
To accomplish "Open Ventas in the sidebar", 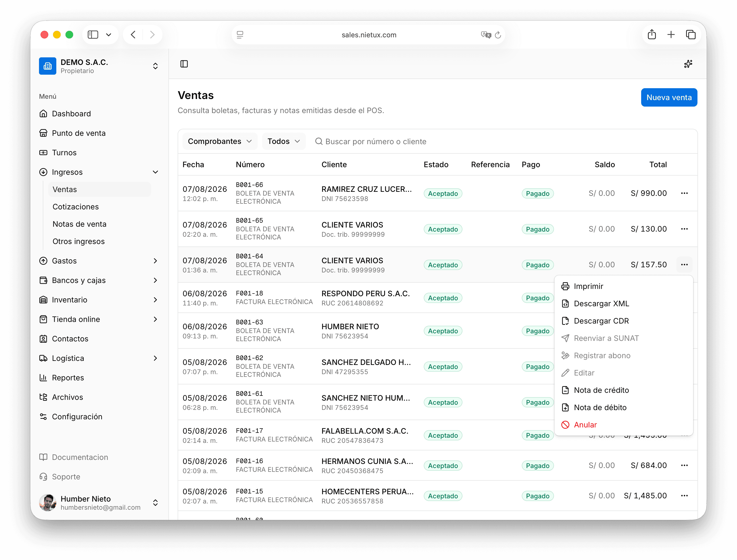I will pos(99,189).
